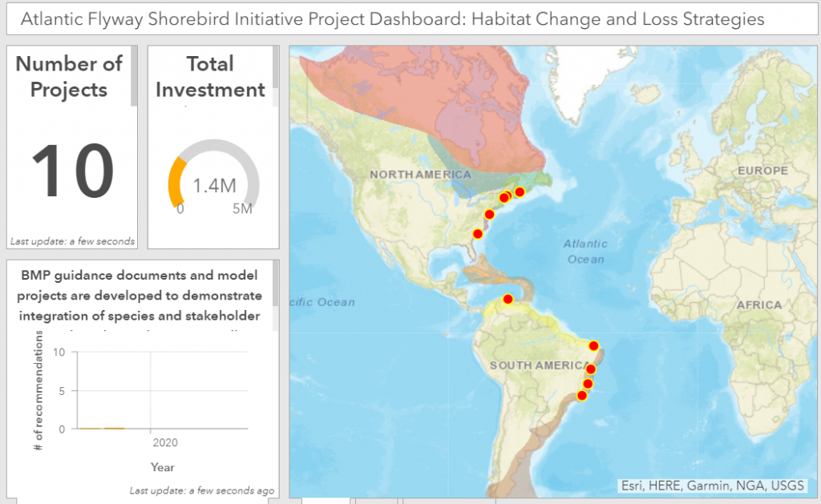Select the red marker at Brazil's northeastern tip
Screen dimensions: 821x504
[594, 346]
